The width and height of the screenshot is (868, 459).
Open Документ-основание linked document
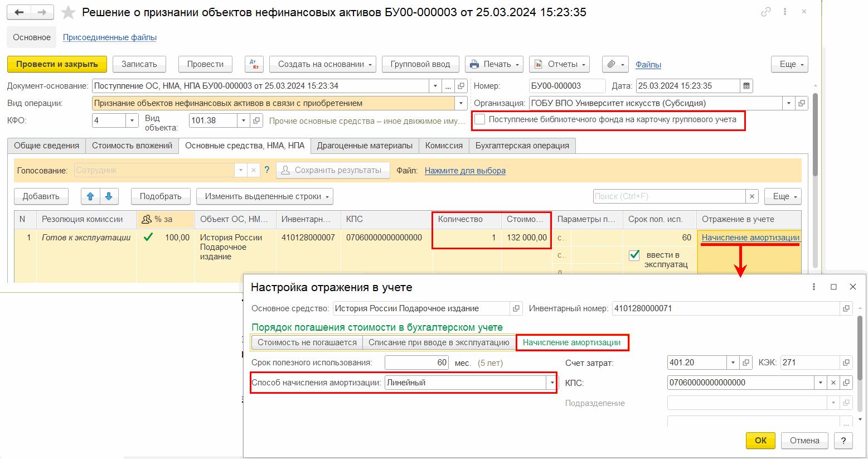pos(461,86)
